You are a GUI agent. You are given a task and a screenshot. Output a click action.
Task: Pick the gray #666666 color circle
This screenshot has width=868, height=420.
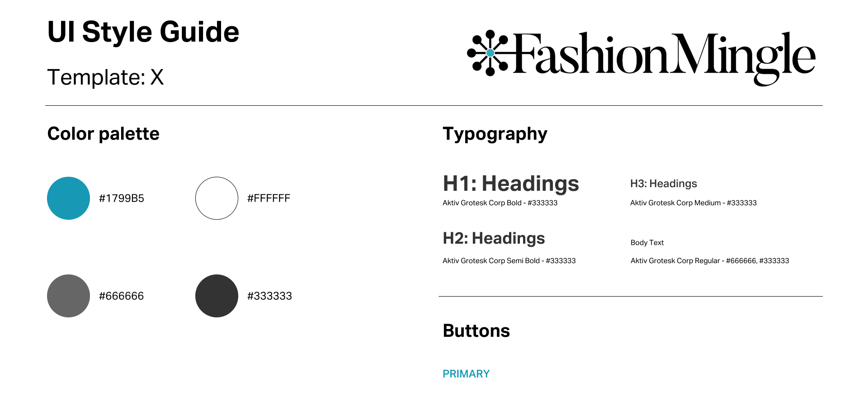(x=69, y=296)
